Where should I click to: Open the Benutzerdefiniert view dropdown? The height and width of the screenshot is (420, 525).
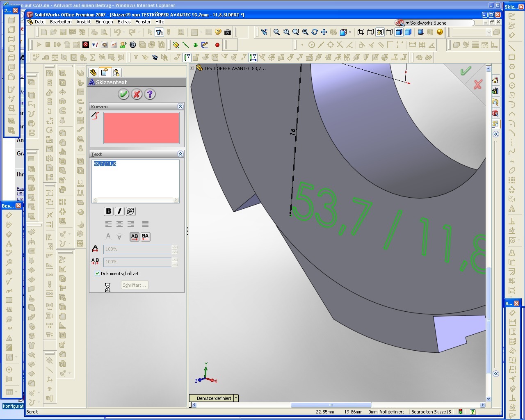[236, 398]
